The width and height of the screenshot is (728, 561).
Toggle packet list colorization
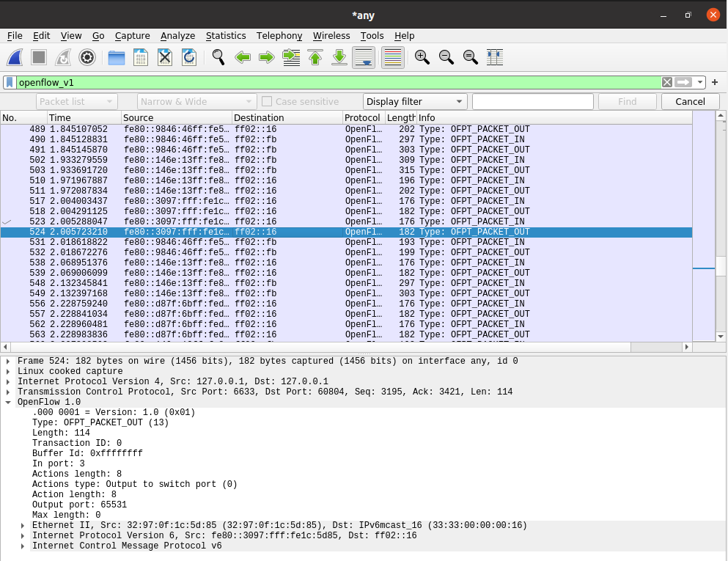393,57
